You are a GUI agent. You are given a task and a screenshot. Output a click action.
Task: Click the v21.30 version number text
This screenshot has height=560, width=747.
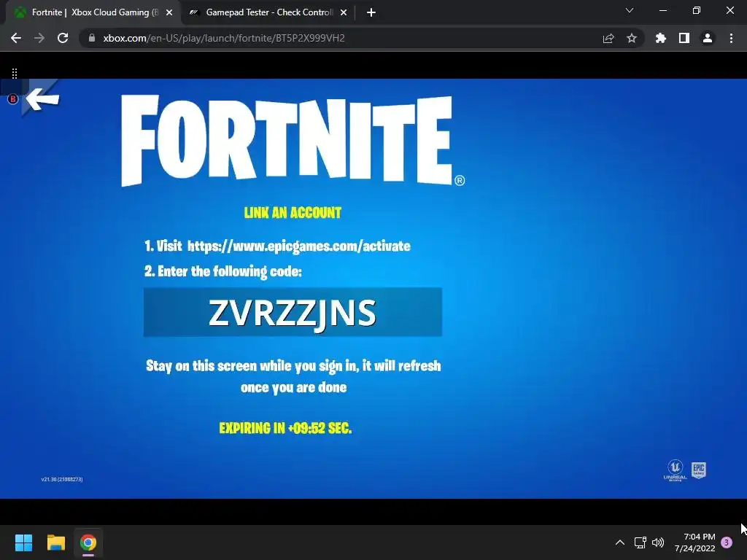coord(62,480)
